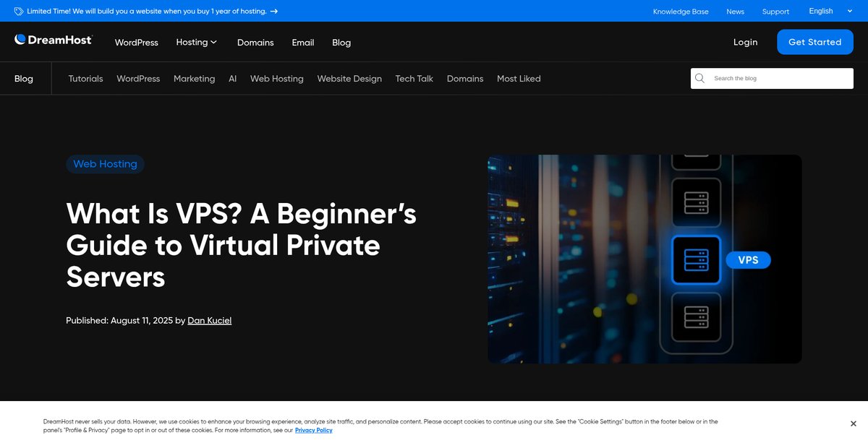The image size is (868, 448).
Task: Select the Marketing blog category
Action: (x=194, y=79)
